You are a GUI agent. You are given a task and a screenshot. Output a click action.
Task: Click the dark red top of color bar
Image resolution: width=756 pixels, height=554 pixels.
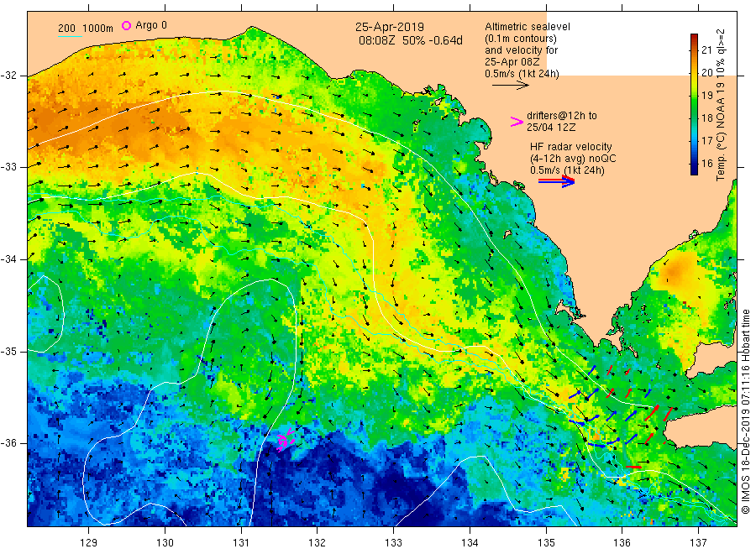pos(694,38)
